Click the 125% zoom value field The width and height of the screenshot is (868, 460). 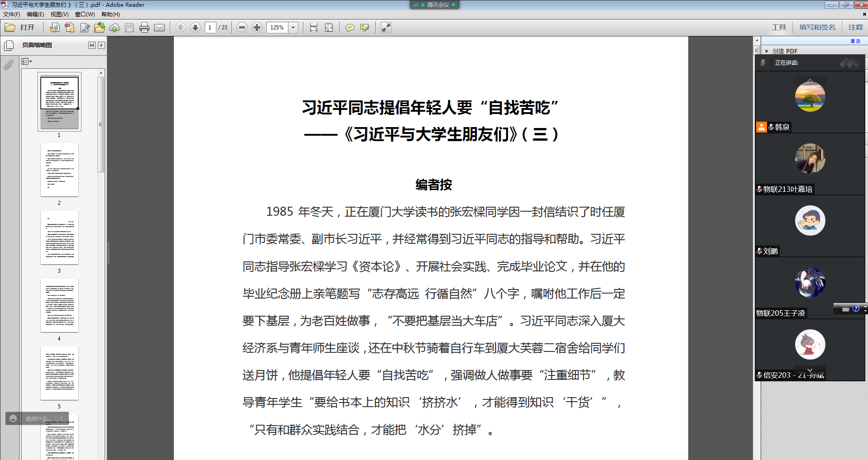(277, 28)
